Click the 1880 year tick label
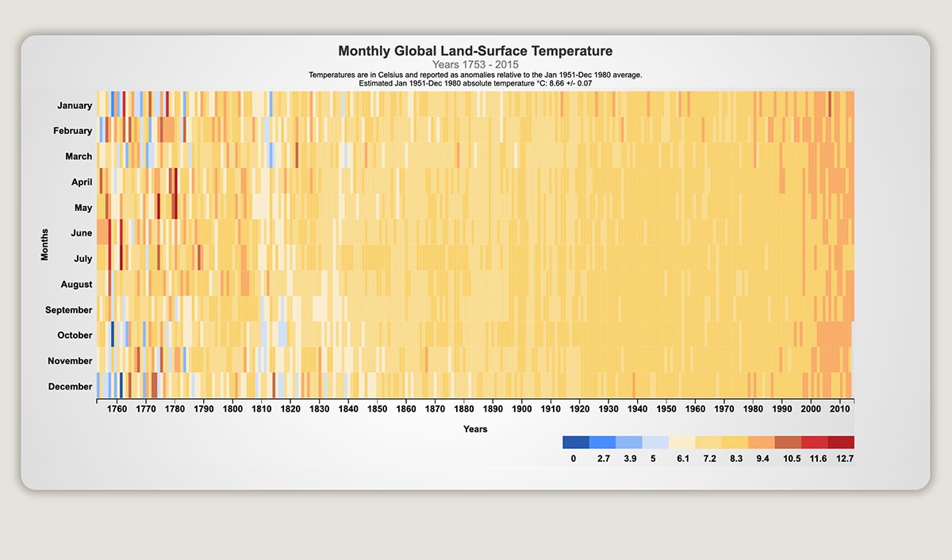 [464, 409]
